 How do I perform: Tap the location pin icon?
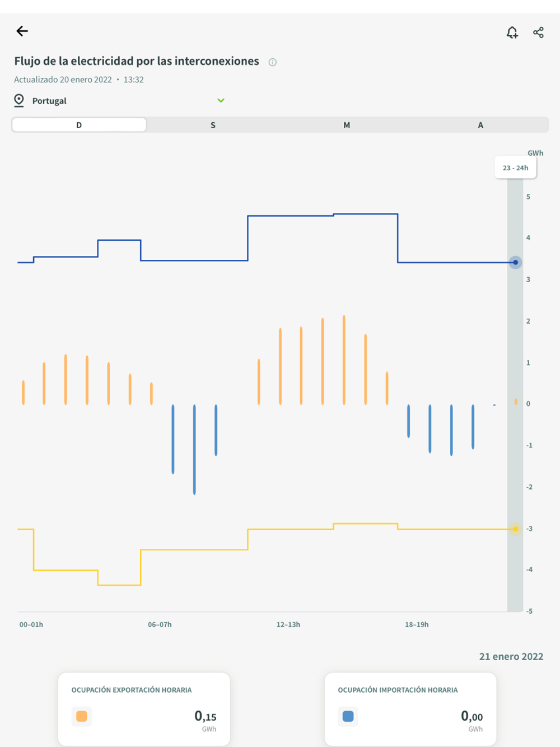pos(19,100)
